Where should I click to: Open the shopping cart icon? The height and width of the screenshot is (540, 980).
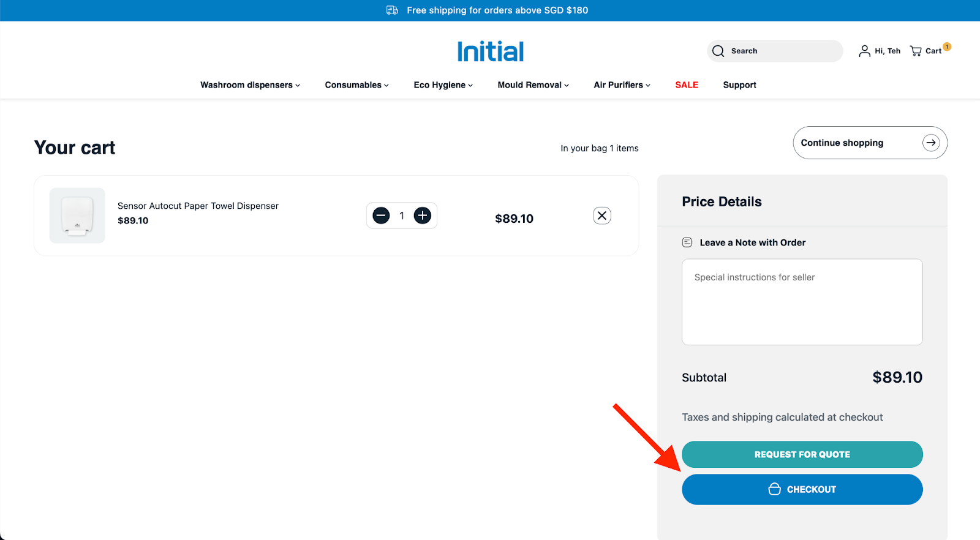(916, 51)
